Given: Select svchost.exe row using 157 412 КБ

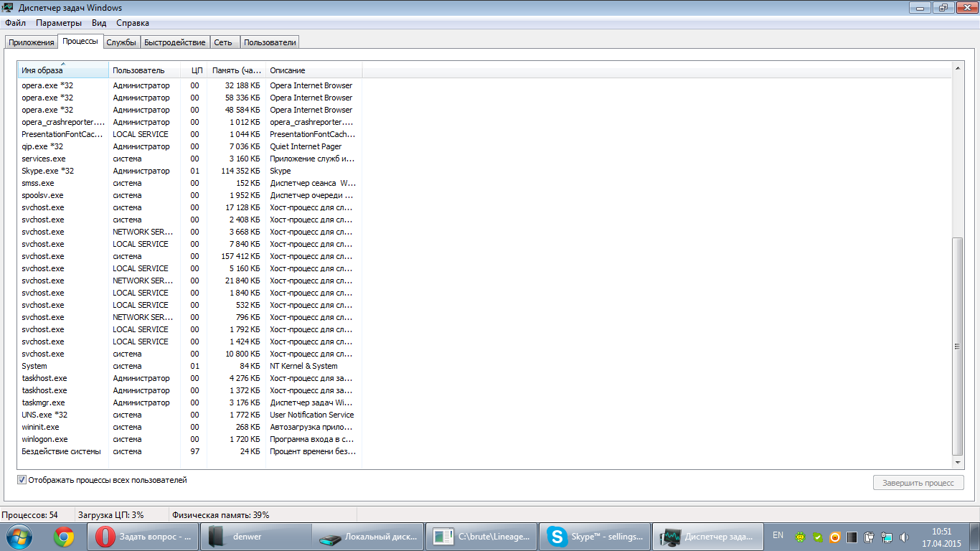Looking at the screenshot, I should (190, 256).
